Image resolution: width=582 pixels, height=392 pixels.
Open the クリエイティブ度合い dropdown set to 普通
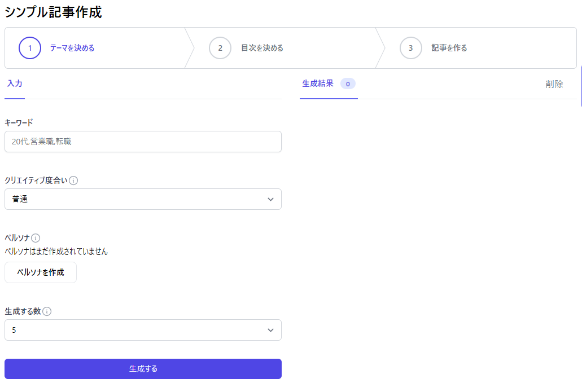click(x=143, y=199)
